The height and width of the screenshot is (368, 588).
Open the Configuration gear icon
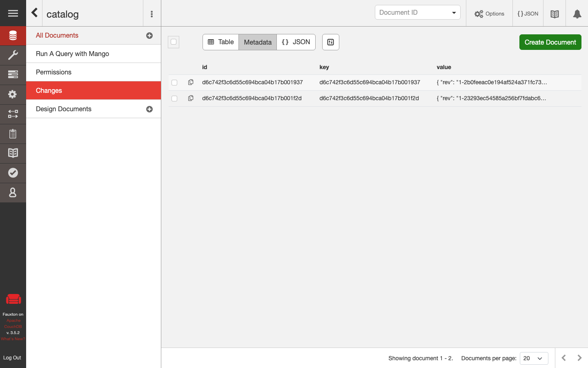[x=13, y=94]
